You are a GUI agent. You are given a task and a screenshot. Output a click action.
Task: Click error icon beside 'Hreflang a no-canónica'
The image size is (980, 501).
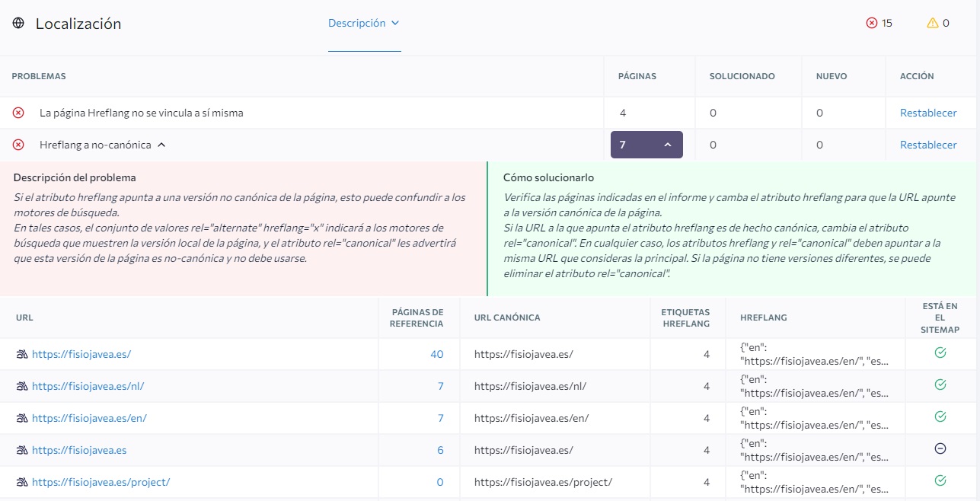pos(18,145)
